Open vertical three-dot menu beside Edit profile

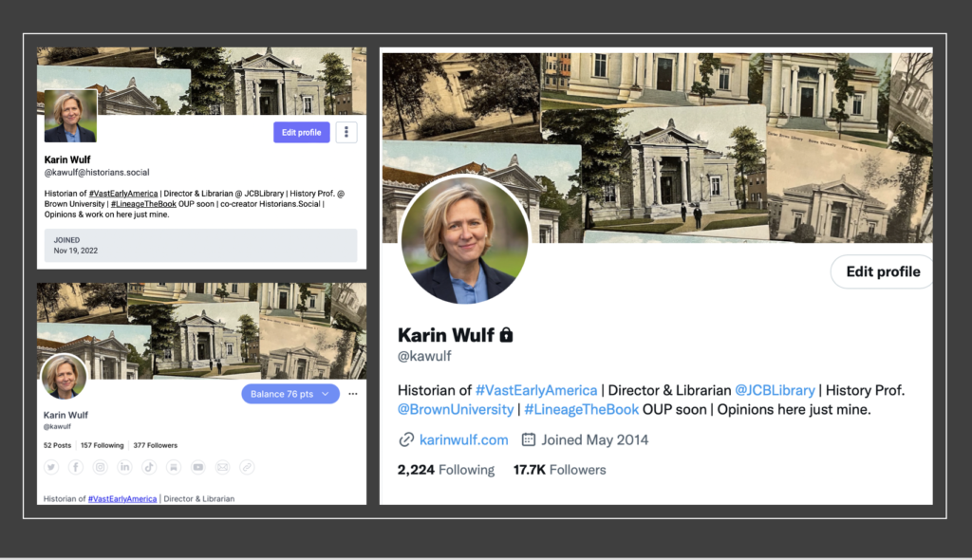pyautogui.click(x=346, y=132)
